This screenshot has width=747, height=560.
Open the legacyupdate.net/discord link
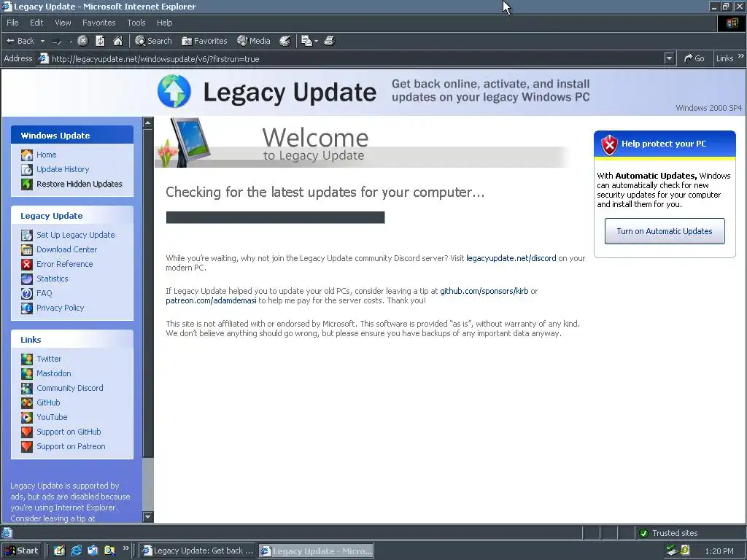click(511, 258)
